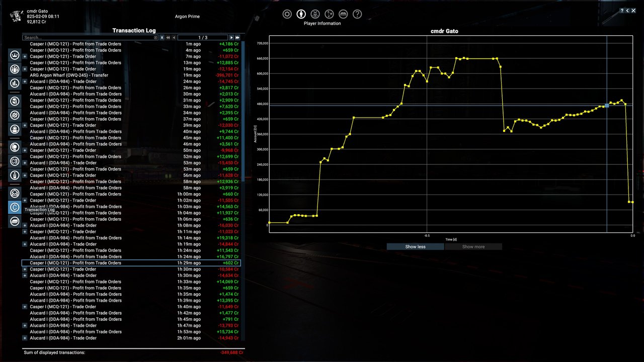Image resolution: width=644 pixels, height=362 pixels.
Task: Expand the Alucard I Trade Order from 2h 01m ago
Action: pyautogui.click(x=25, y=338)
